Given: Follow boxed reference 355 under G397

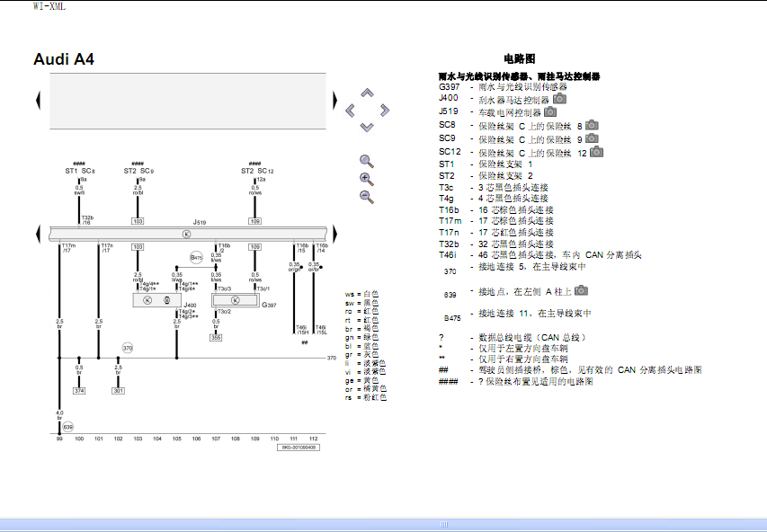Looking at the screenshot, I should click(216, 337).
